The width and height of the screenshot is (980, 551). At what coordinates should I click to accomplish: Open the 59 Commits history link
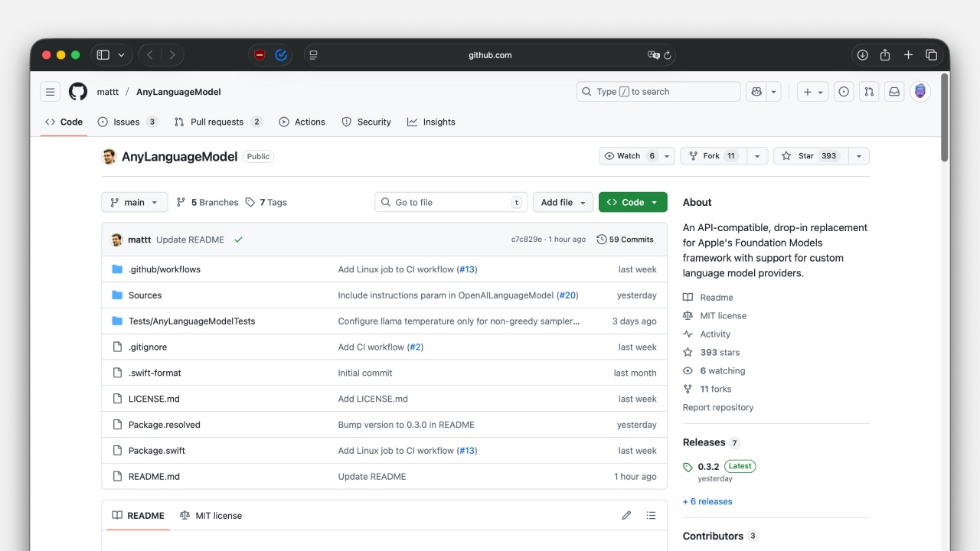click(625, 240)
